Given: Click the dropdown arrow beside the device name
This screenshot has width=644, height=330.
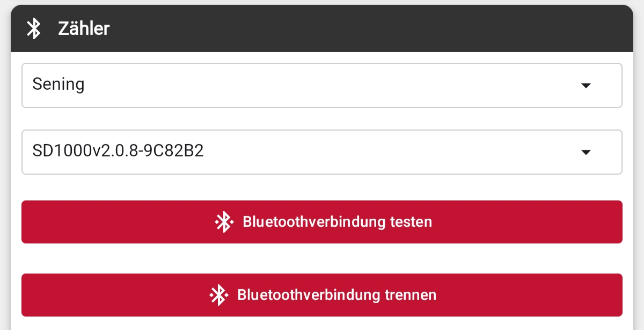Looking at the screenshot, I should 586,152.
